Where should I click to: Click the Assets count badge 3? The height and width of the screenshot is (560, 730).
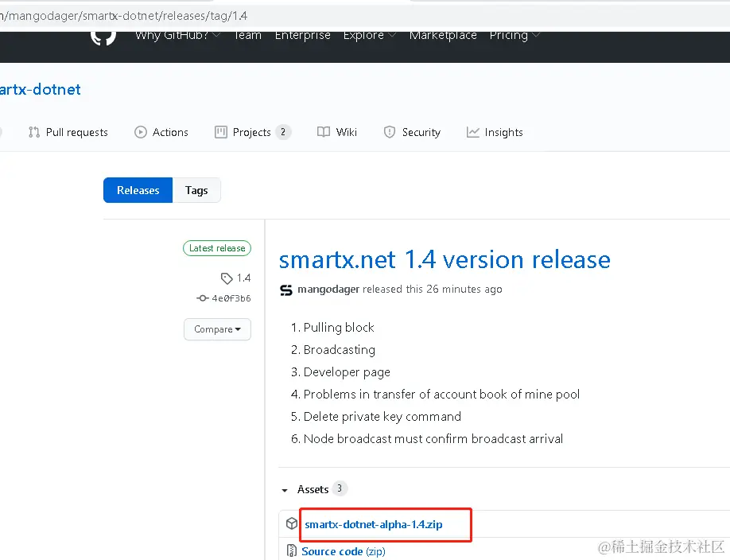[340, 488]
